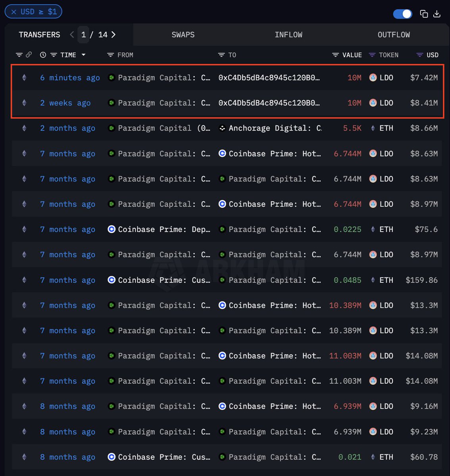Click Paradigm sender logo in $9.23M row
This screenshot has height=476, width=450.
(x=112, y=432)
